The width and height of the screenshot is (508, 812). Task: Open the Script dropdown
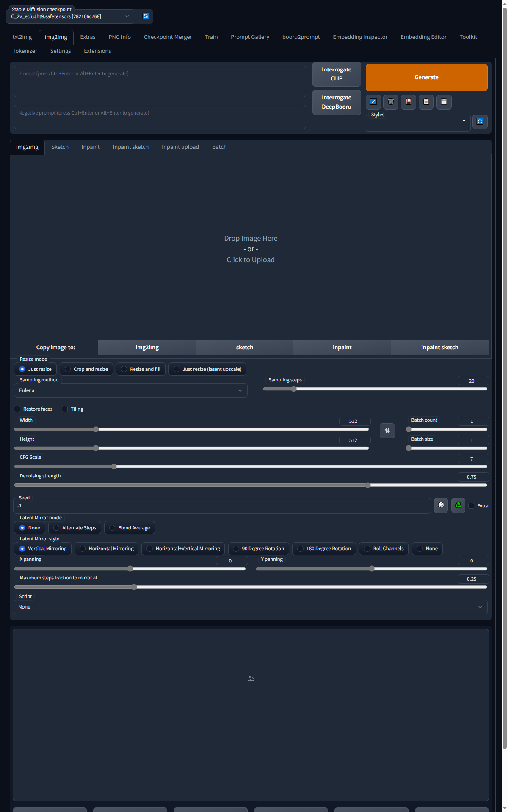251,607
